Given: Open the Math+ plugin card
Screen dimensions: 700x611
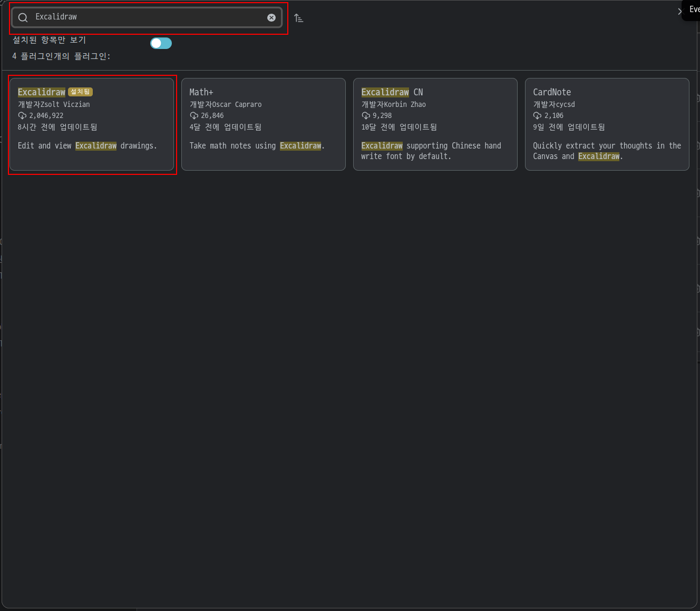Looking at the screenshot, I should (264, 124).
